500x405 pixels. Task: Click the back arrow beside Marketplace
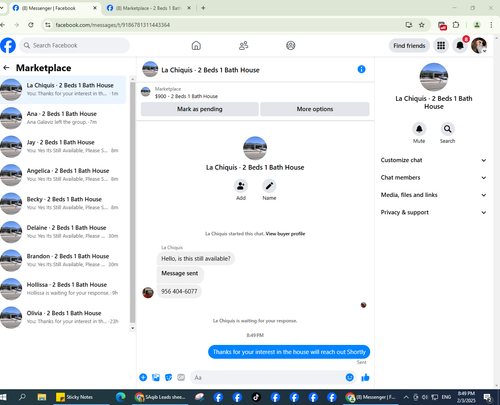pyautogui.click(x=6, y=68)
